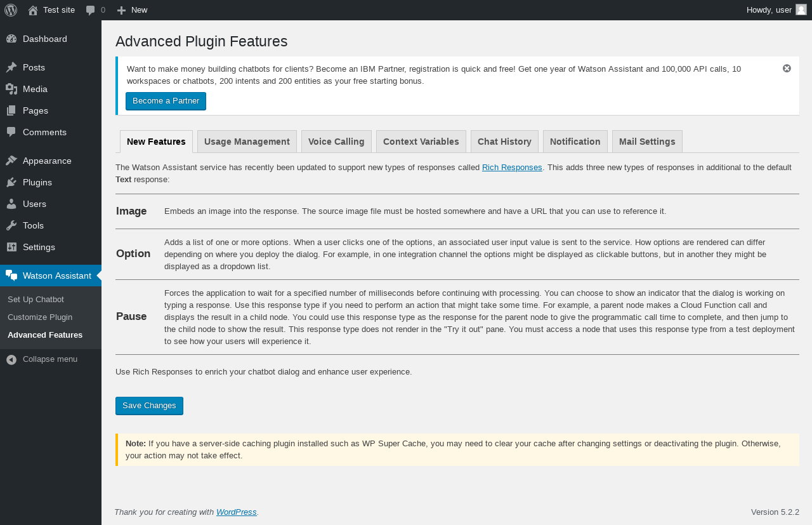This screenshot has width=812, height=525.
Task: Open the user avatar in admin bar
Action: [801, 10]
